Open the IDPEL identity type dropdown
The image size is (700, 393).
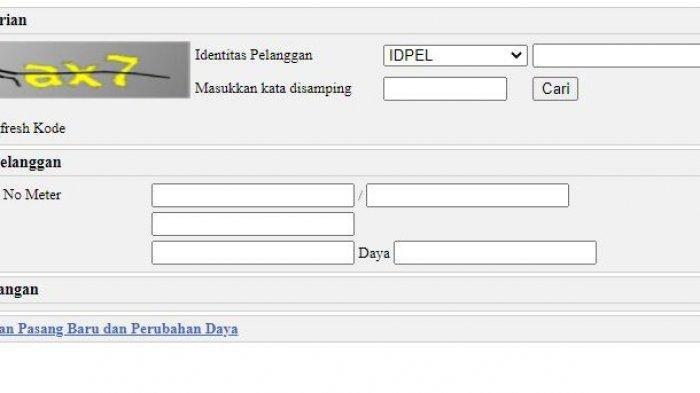[x=455, y=56]
